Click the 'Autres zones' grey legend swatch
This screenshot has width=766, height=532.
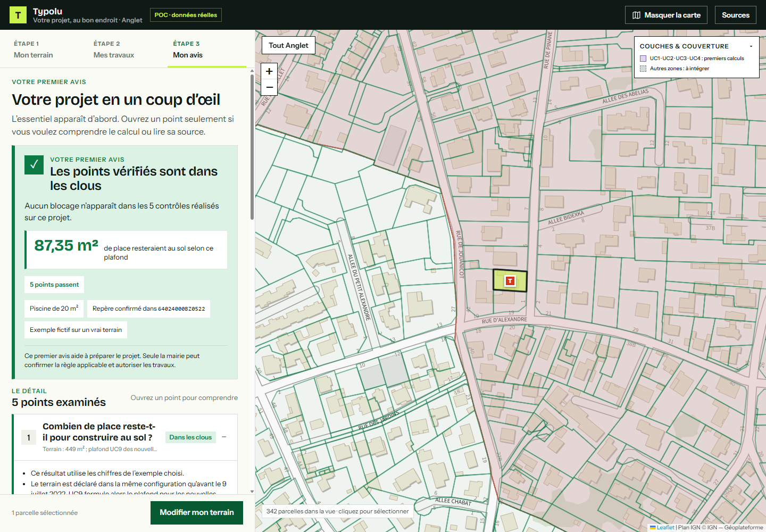coord(643,69)
